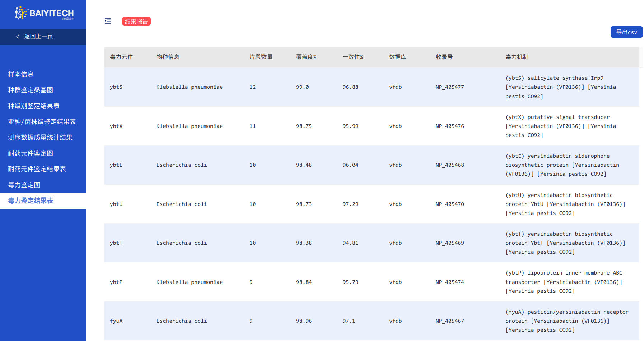Click accession NP_405467
This screenshot has height=341, width=644.
[450, 321]
